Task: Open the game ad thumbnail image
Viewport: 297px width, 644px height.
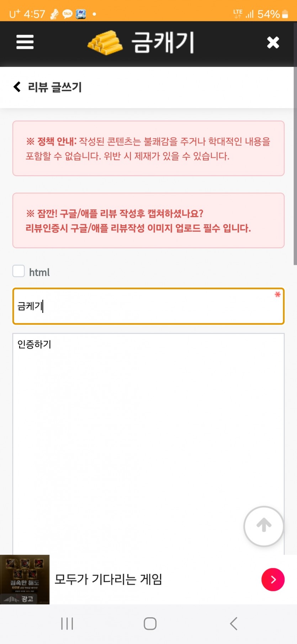Action: (25, 580)
